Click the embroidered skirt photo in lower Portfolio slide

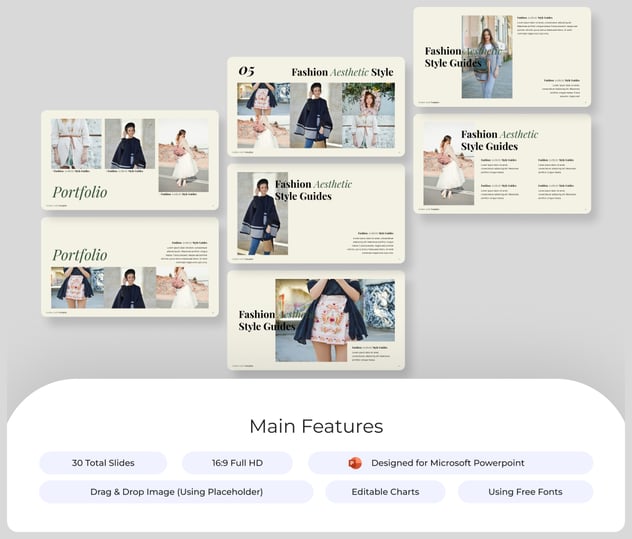76,287
